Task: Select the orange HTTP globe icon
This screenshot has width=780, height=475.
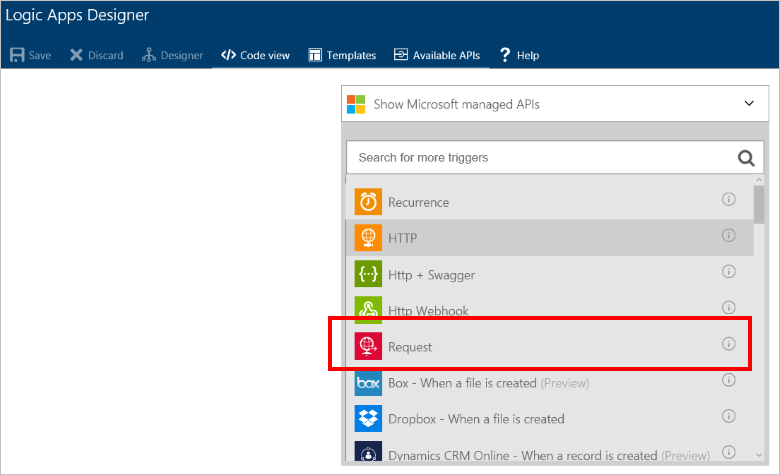Action: [x=368, y=238]
